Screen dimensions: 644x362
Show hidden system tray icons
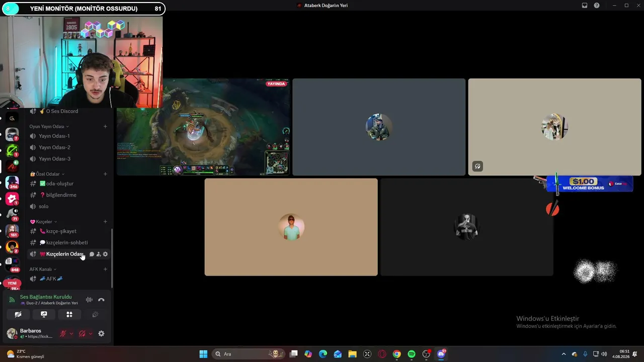tap(563, 354)
